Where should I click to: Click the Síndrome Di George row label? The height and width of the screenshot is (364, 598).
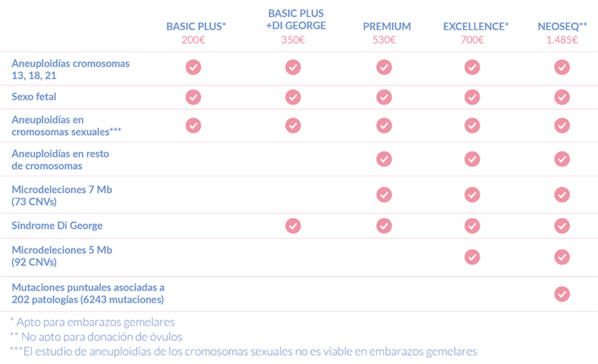coord(57,226)
